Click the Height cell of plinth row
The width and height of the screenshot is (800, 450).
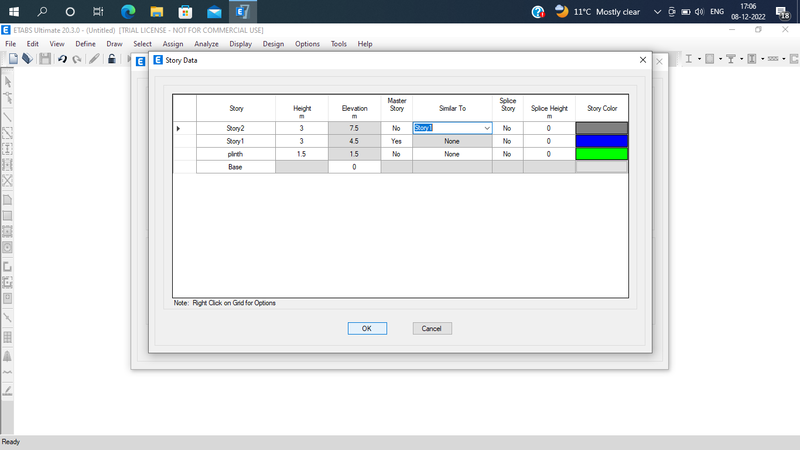click(x=302, y=154)
